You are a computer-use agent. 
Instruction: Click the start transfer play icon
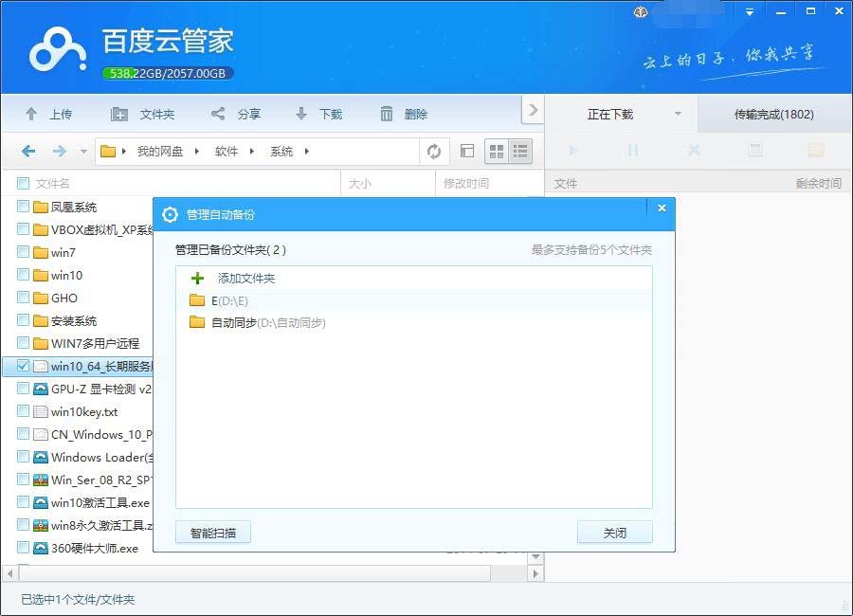click(x=572, y=150)
